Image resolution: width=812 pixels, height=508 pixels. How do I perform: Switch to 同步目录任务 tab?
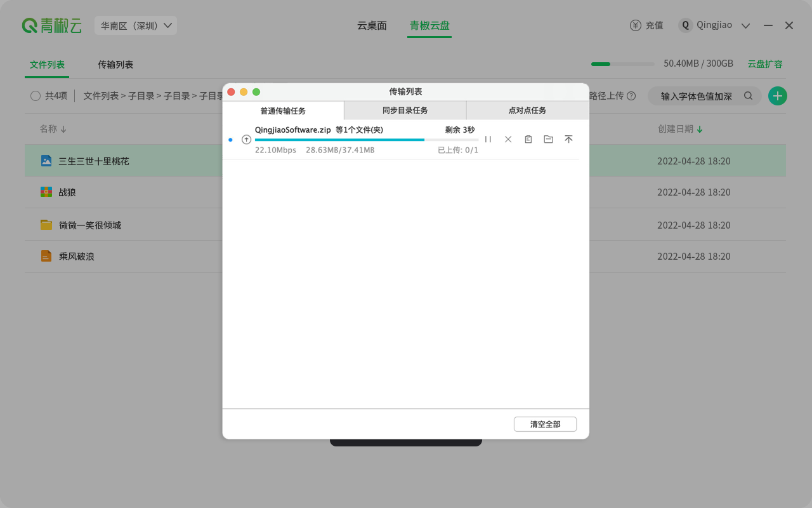click(x=405, y=110)
